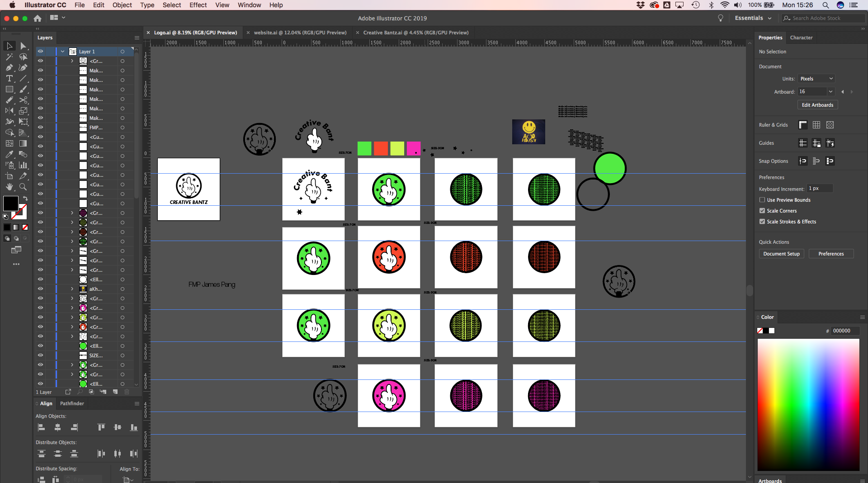The width and height of the screenshot is (868, 483).
Task: Pick the Scissors tool
Action: click(23, 100)
